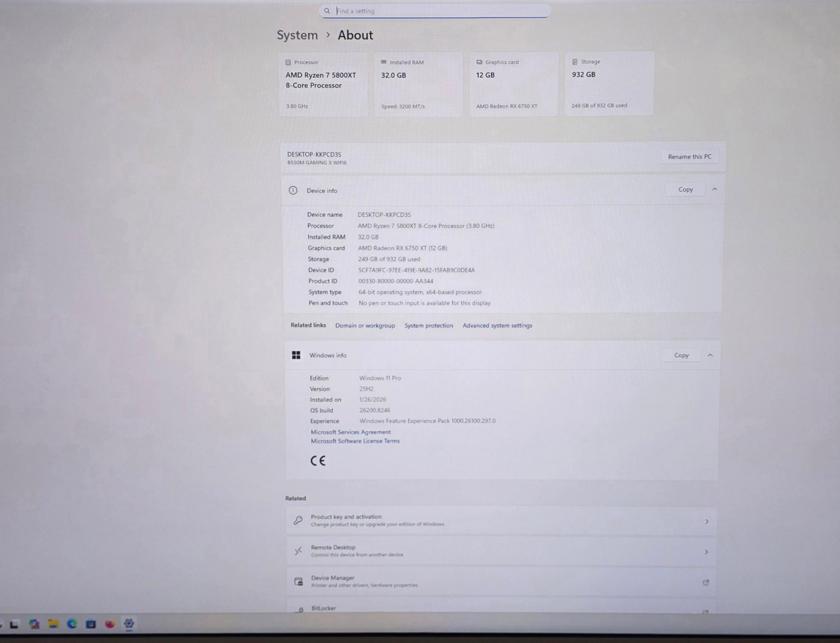Click the B550M GAMING X WIFI6 motherboard text
840x643 pixels.
(x=317, y=163)
